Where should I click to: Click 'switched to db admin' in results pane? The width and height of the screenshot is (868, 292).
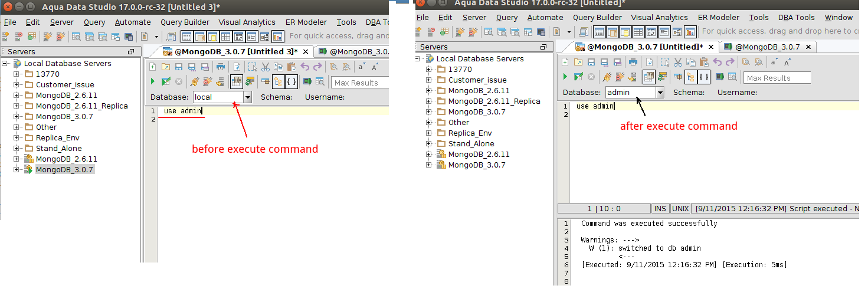tap(660, 248)
